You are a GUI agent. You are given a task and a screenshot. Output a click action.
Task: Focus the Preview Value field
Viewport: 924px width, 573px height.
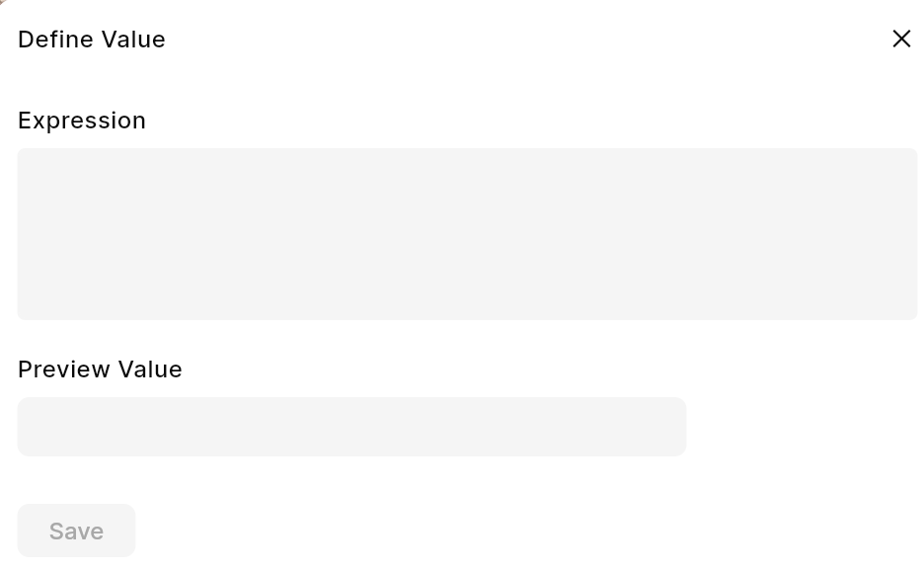351,427
